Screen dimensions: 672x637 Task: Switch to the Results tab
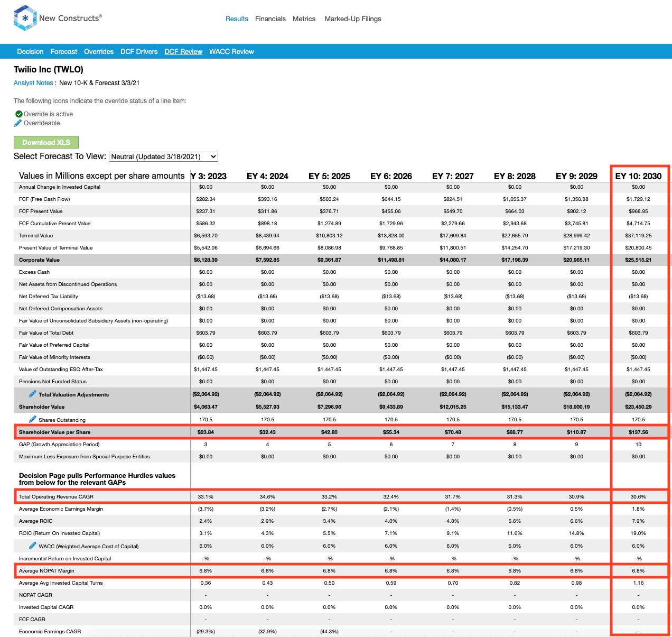coord(237,19)
